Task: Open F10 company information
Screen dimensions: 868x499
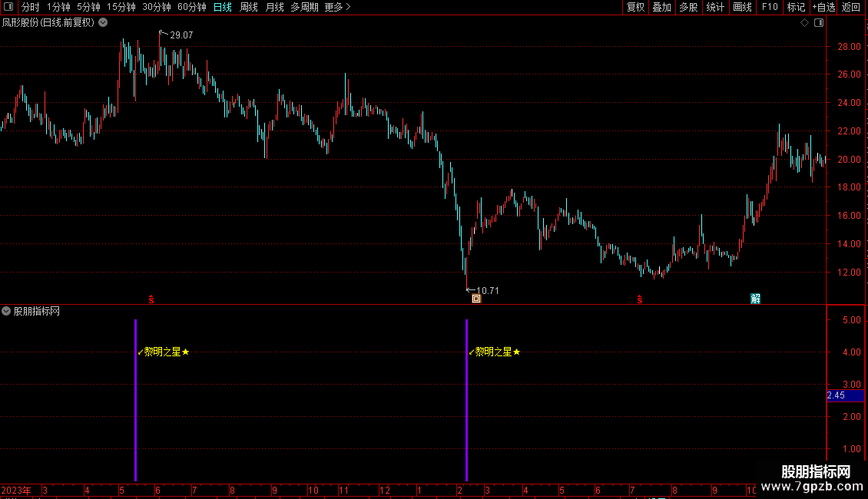Action: (770, 7)
